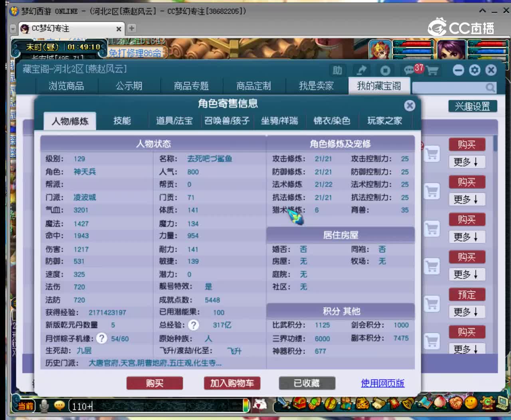The width and height of the screenshot is (511, 420).
Task: Click the search magnifier icon
Action: point(490,87)
